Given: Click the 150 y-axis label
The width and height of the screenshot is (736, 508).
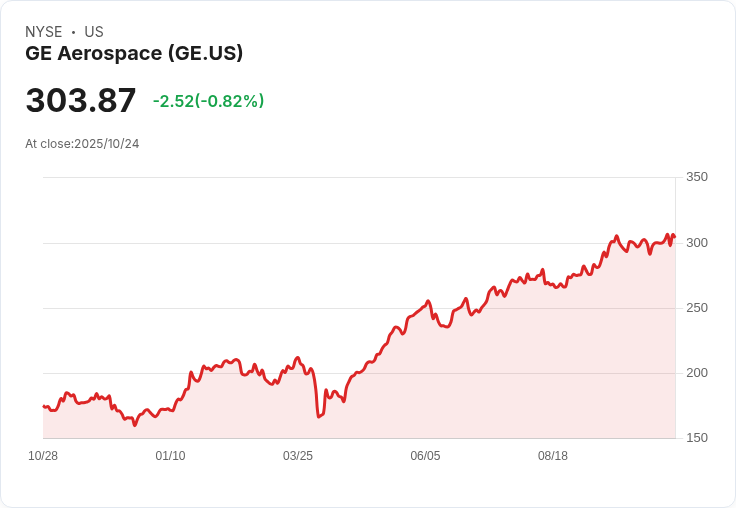Looking at the screenshot, I should pyautogui.click(x=696, y=438).
